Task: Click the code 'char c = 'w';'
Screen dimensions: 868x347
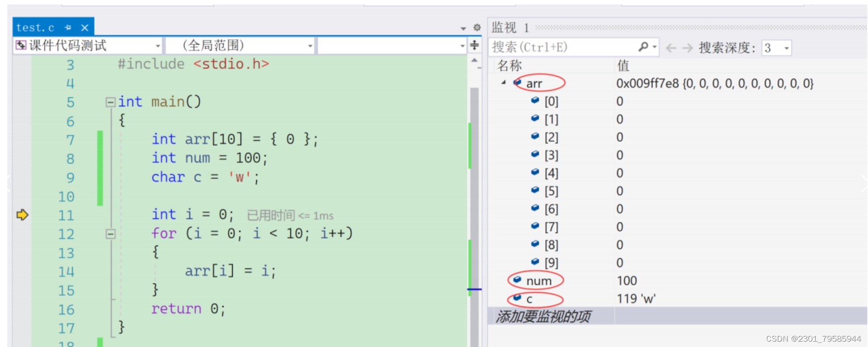Action: [x=205, y=177]
